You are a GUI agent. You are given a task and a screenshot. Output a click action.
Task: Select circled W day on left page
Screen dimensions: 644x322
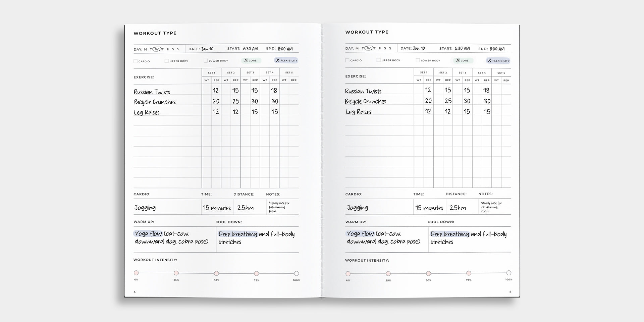pos(157,49)
